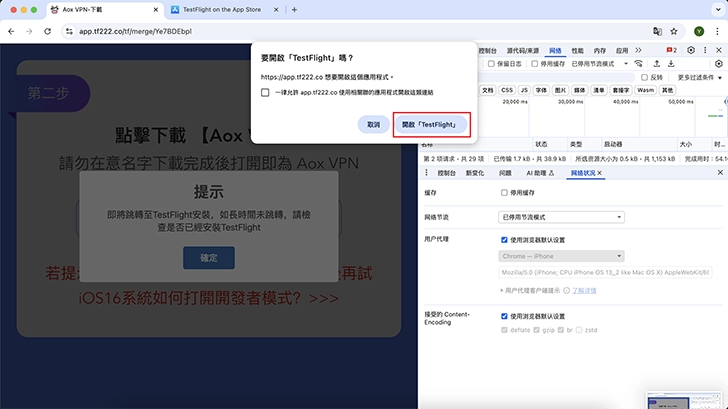Check the 反转 invert filter checkbox

644,78
